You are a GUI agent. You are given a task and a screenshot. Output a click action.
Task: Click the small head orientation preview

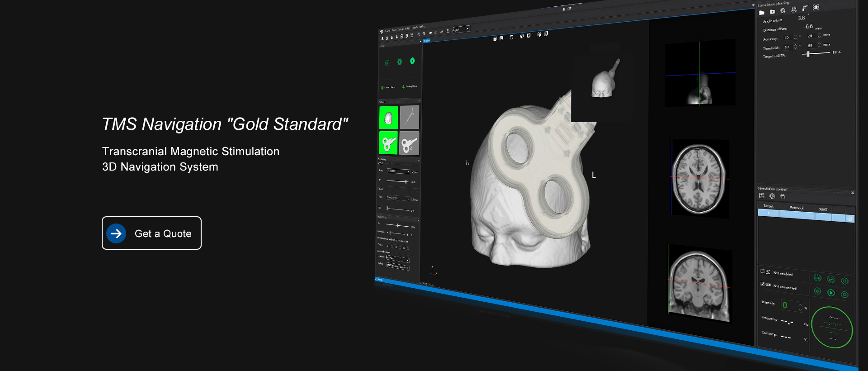(605, 78)
